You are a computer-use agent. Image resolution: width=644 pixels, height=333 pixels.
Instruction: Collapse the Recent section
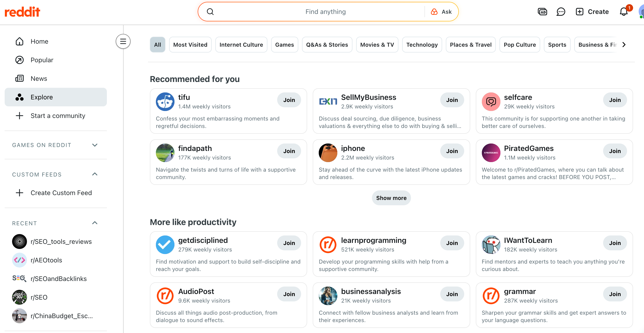95,223
